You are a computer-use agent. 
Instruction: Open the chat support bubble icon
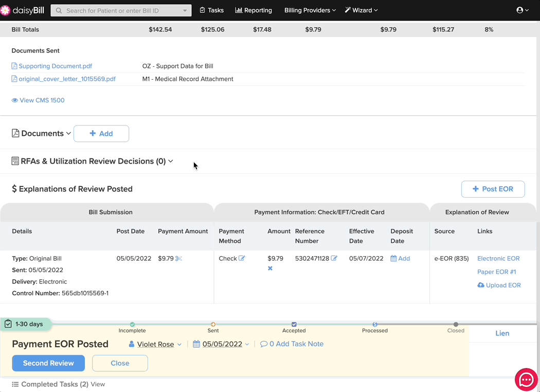[526, 380]
